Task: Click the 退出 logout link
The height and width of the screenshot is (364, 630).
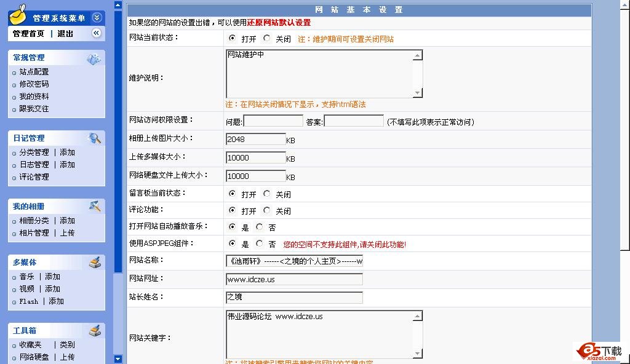Action: (65, 34)
